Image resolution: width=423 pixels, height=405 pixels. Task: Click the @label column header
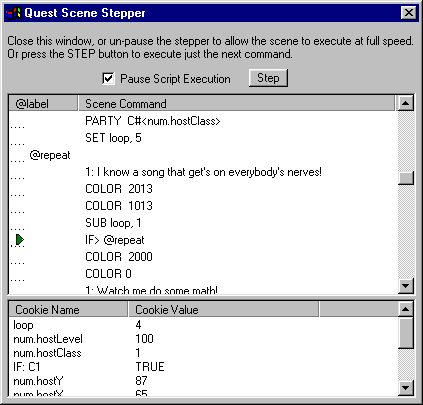point(43,104)
